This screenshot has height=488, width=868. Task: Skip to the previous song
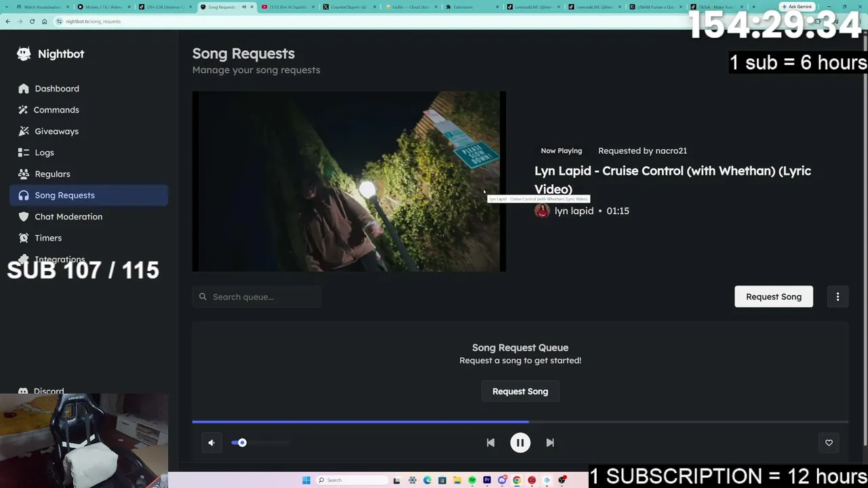click(490, 443)
